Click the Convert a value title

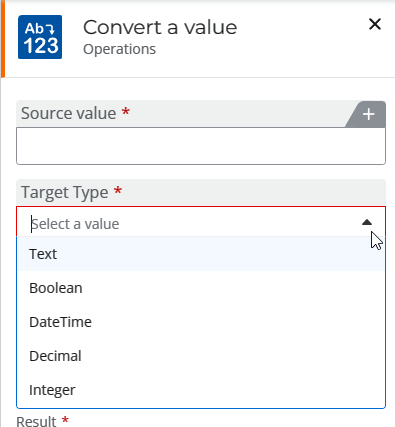[x=160, y=27]
